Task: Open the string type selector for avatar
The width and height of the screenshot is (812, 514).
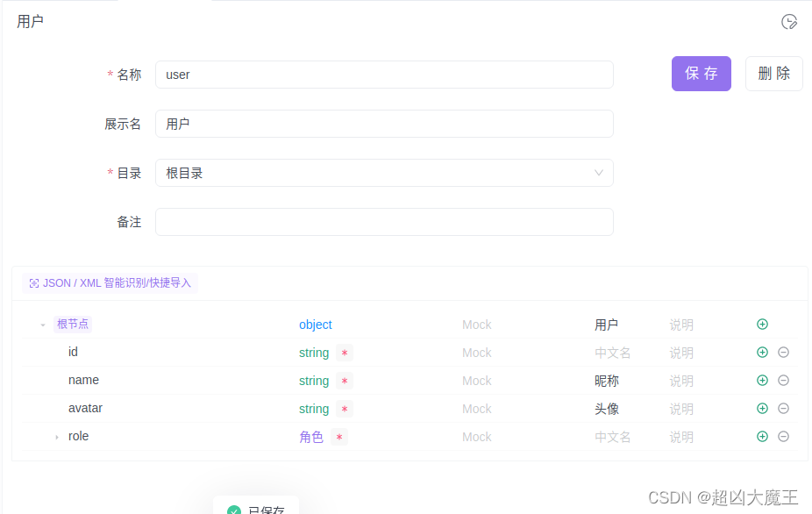Action: 314,409
